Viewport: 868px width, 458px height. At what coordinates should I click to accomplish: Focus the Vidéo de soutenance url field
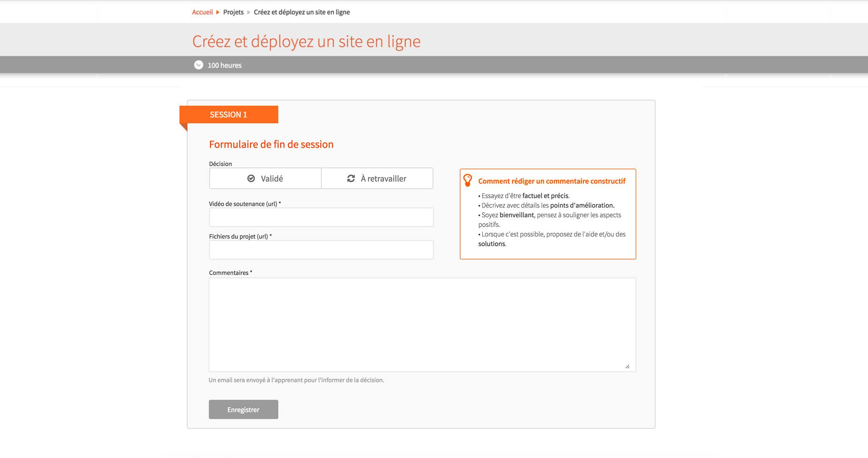[x=321, y=217]
